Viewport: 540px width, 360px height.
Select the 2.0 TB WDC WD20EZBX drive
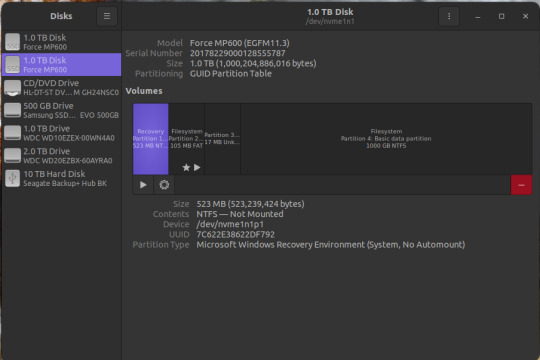62,155
